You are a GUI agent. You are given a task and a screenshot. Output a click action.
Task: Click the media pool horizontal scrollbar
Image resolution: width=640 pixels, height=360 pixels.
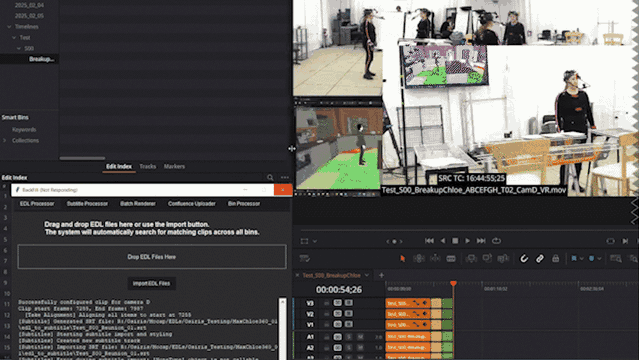(x=82, y=158)
